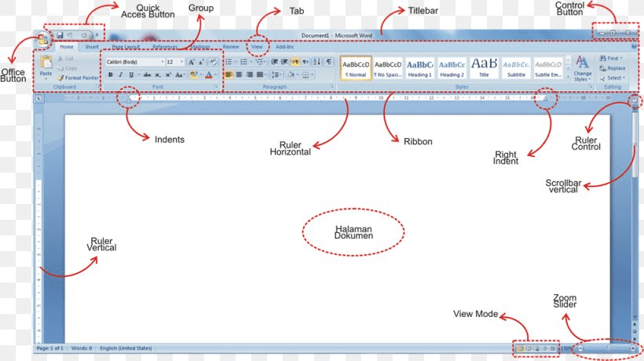
Task: Open the Change Case Aa dropdown
Action: (x=179, y=75)
